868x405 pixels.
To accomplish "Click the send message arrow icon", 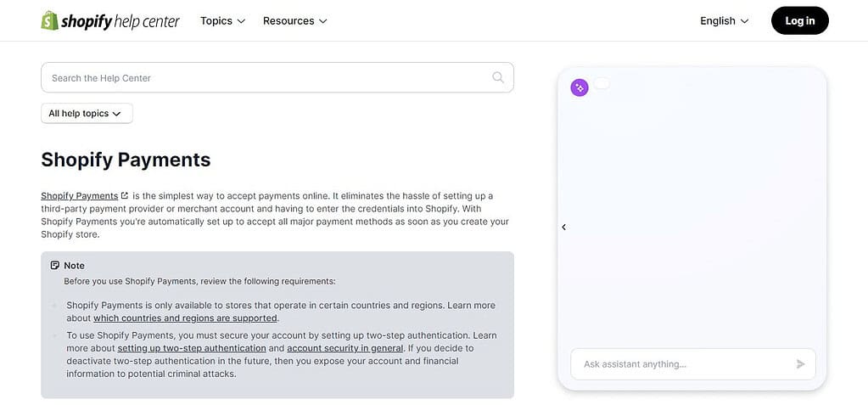I will point(800,364).
